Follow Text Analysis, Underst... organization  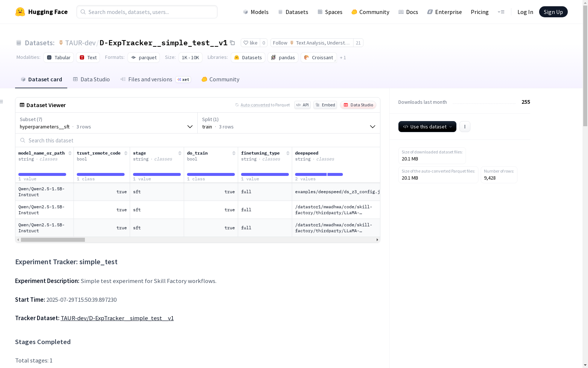pyautogui.click(x=312, y=43)
